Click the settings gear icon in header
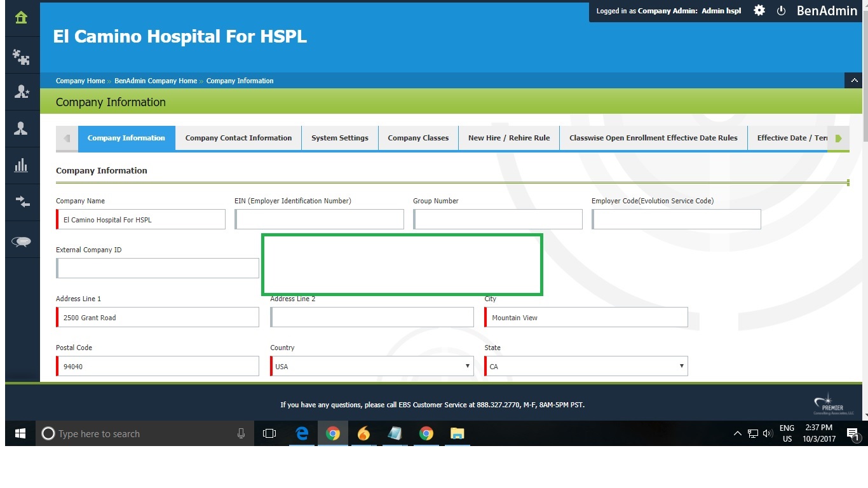This screenshot has height=488, width=868. (x=759, y=11)
